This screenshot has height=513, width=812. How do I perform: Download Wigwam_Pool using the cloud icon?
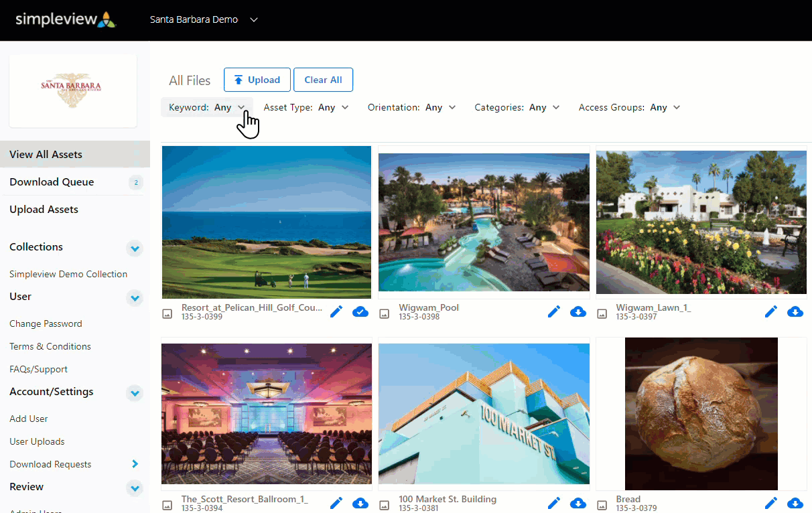578,311
